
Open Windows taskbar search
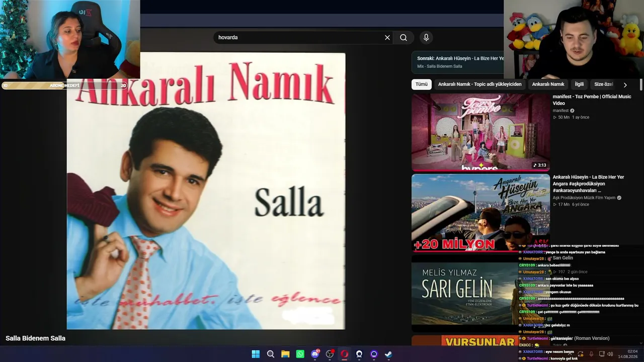[x=271, y=354]
